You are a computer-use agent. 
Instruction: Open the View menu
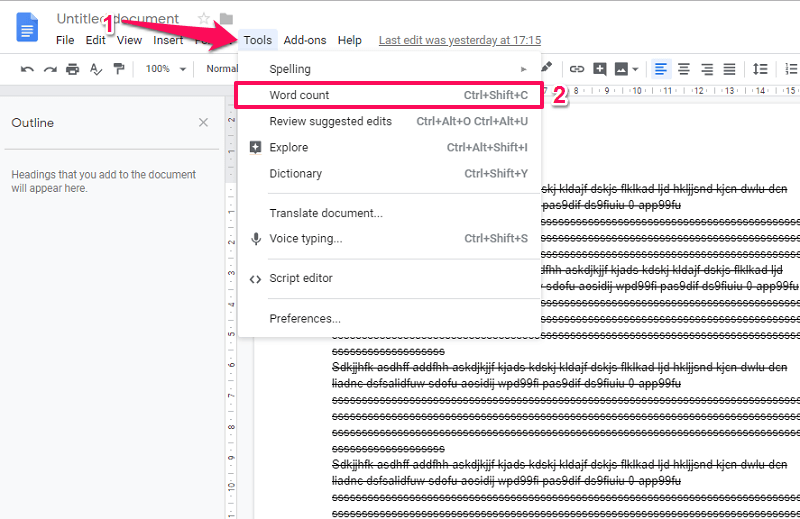(x=129, y=40)
